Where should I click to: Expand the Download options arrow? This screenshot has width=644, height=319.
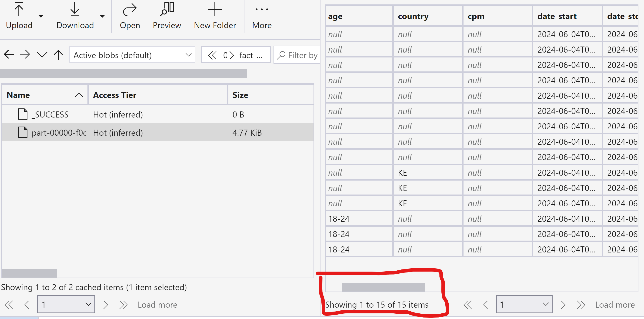[102, 16]
